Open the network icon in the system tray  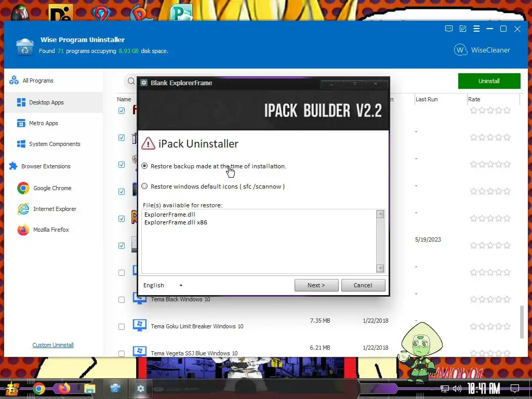445,389
